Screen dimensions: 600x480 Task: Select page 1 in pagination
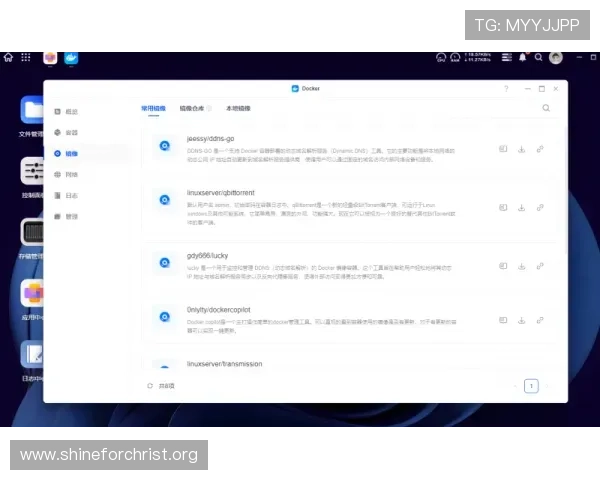click(x=531, y=386)
